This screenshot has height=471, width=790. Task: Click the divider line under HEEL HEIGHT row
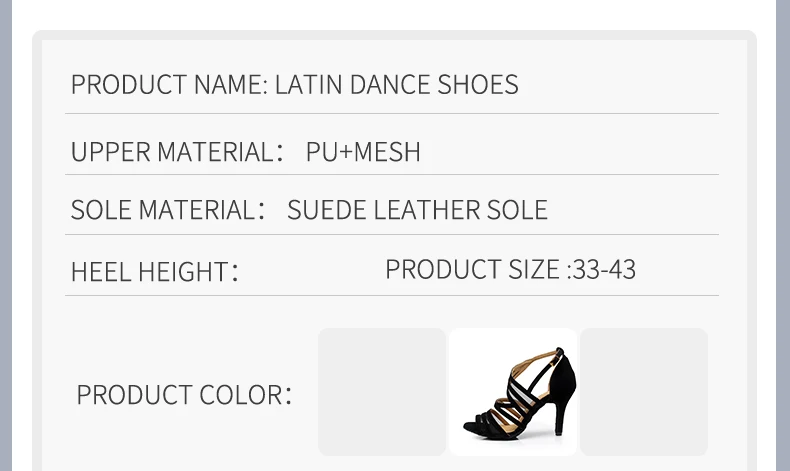coord(392,296)
